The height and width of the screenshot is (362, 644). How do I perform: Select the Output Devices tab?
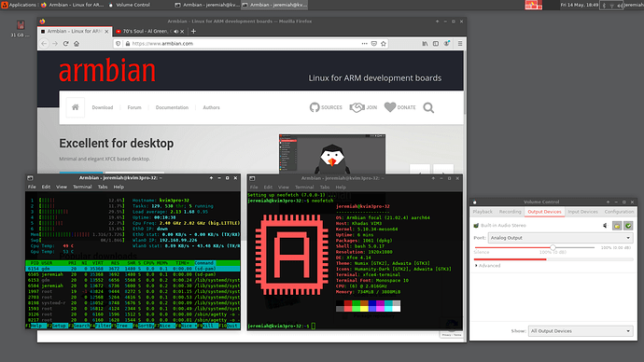pos(544,212)
